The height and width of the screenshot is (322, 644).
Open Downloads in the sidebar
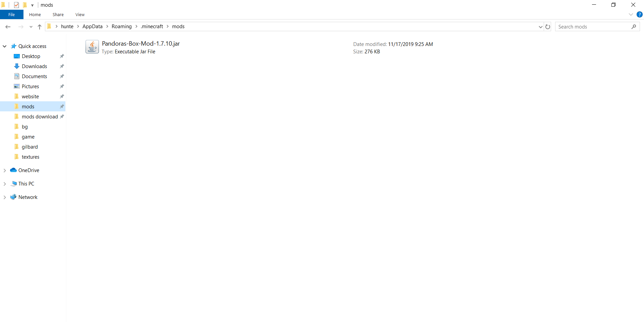pyautogui.click(x=34, y=66)
